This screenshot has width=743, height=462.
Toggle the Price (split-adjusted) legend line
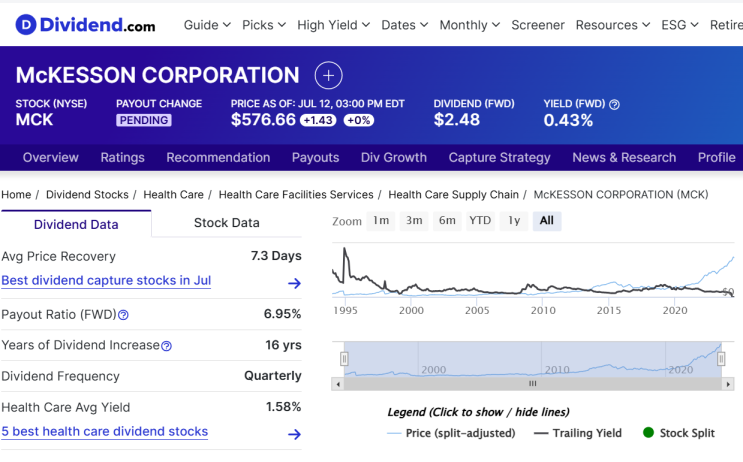coord(451,433)
